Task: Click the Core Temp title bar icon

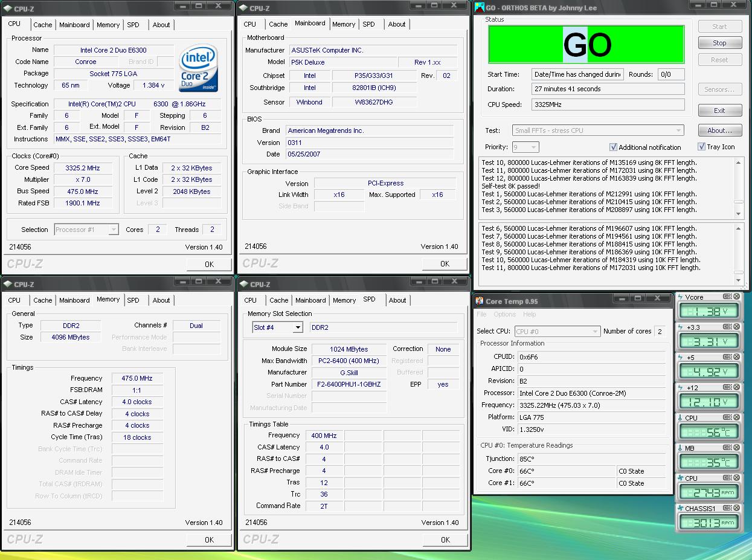Action: point(480,301)
